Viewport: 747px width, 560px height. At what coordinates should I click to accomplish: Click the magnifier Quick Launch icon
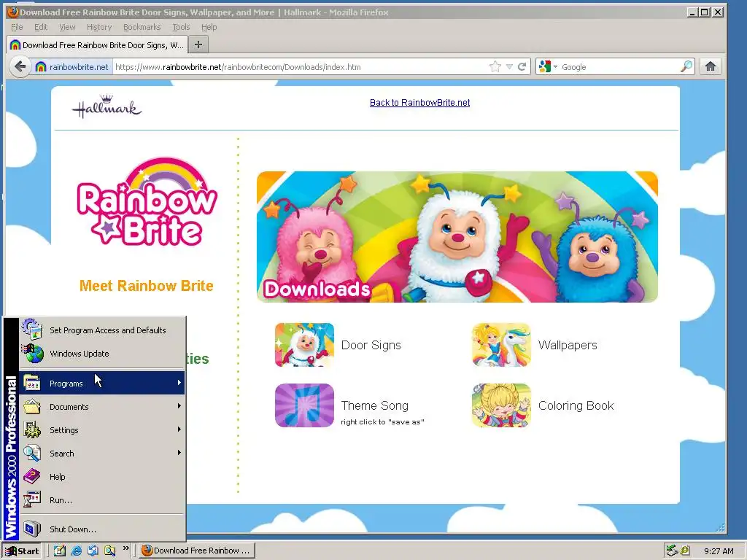pos(110,551)
